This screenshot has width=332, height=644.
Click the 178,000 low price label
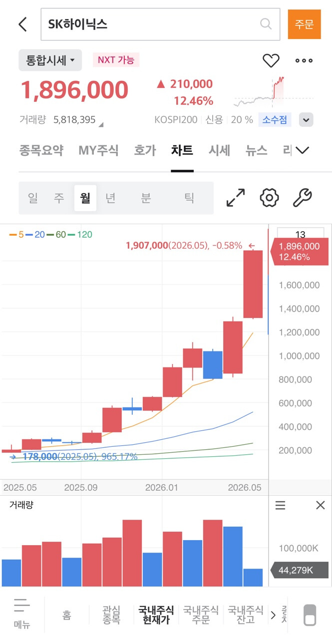(80, 456)
